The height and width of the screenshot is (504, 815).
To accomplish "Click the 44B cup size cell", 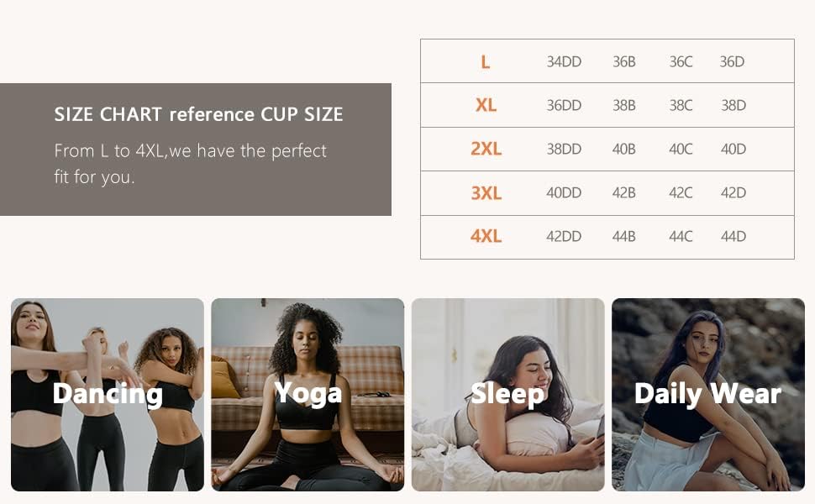I will tap(623, 236).
